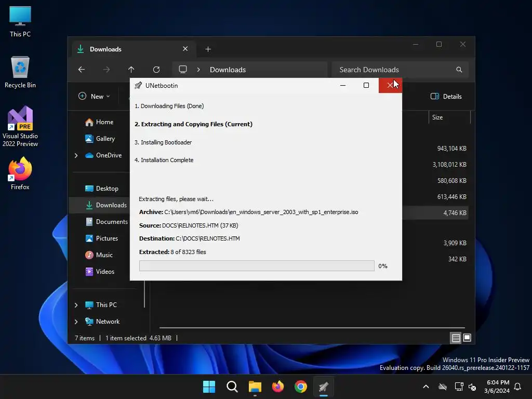This screenshot has width=532, height=399.
Task: Open Gallery in the navigation pane
Action: pos(100,139)
